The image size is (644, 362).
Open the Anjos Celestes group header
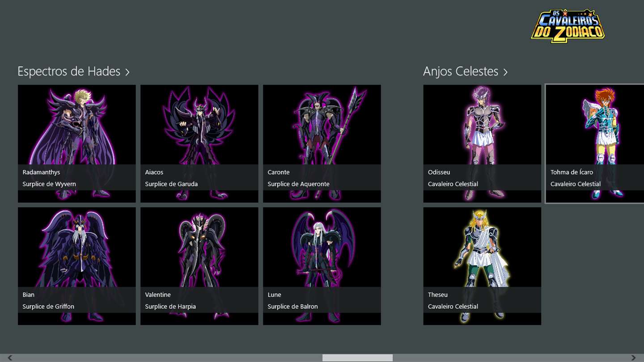(465, 72)
